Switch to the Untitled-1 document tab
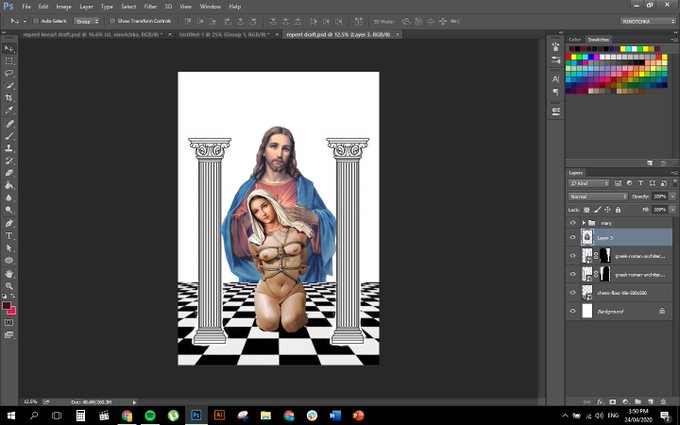This screenshot has width=680, height=425. (x=224, y=34)
